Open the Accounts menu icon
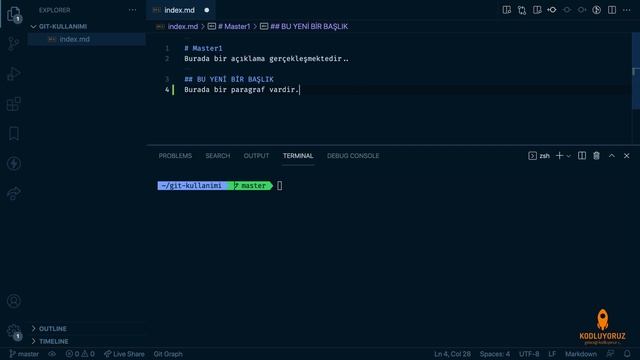 click(x=14, y=301)
